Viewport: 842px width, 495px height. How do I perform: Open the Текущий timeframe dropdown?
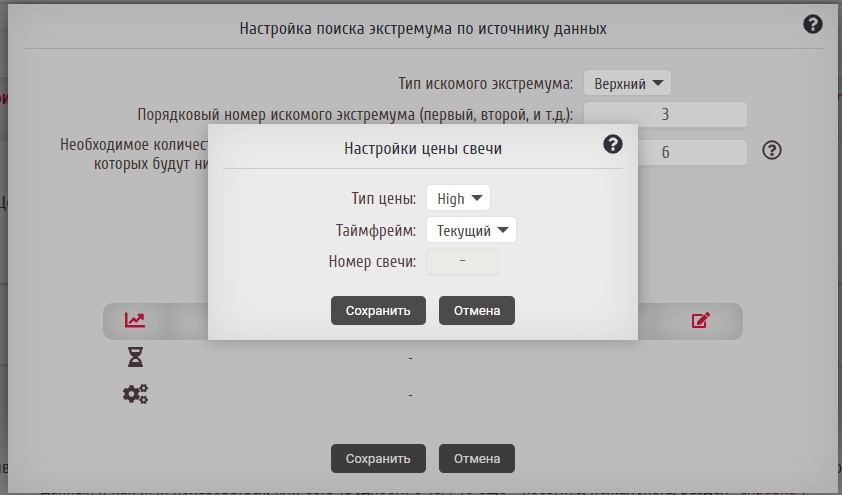tap(471, 231)
